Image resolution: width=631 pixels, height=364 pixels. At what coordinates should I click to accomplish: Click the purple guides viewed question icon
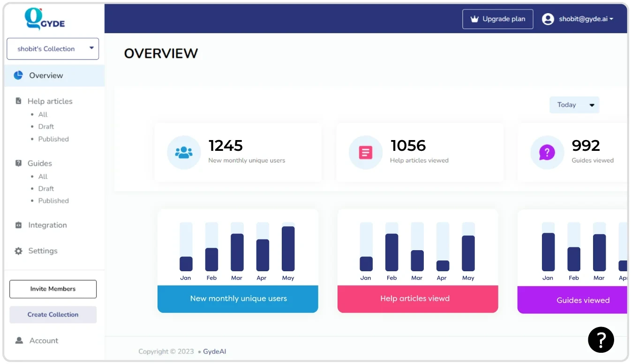[x=547, y=152]
